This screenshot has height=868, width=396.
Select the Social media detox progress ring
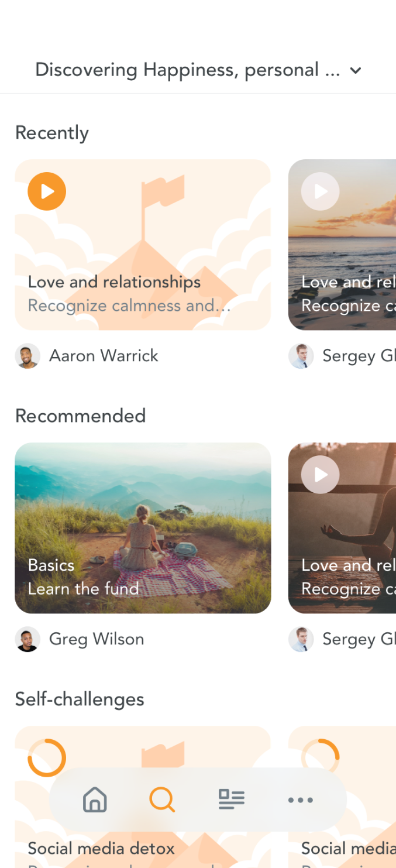47,758
